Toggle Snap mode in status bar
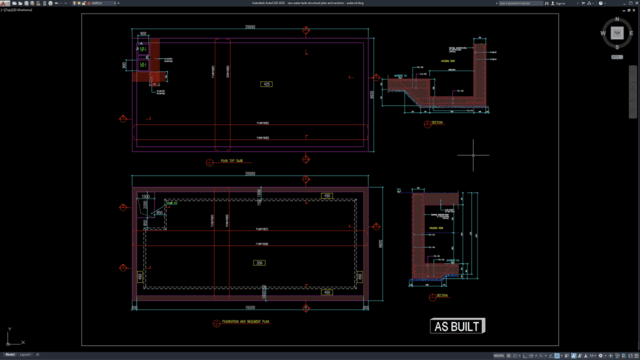Viewport: 640px width, 360px height. point(515,356)
